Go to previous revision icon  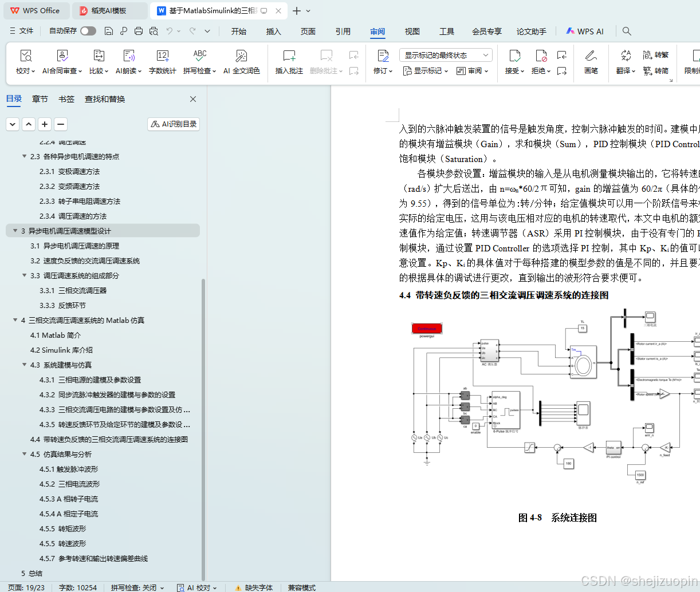point(562,55)
